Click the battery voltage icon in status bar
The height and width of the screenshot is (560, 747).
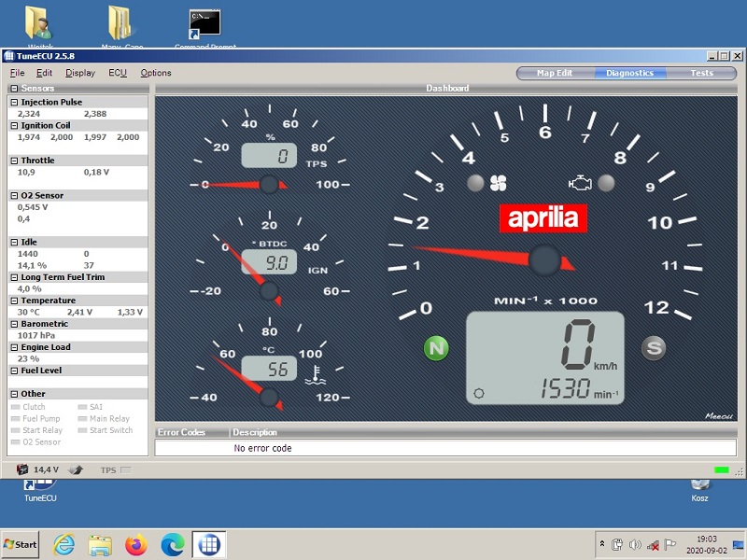point(22,469)
